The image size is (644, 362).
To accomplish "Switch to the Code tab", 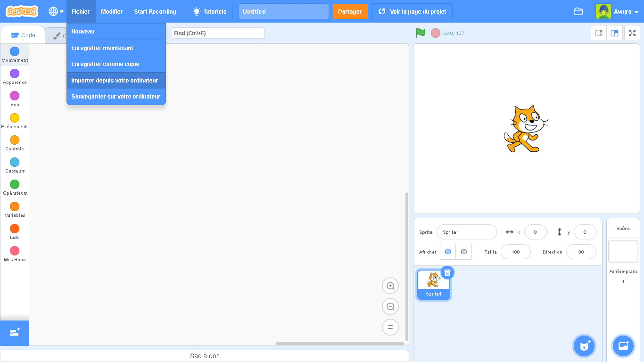I will tap(23, 34).
